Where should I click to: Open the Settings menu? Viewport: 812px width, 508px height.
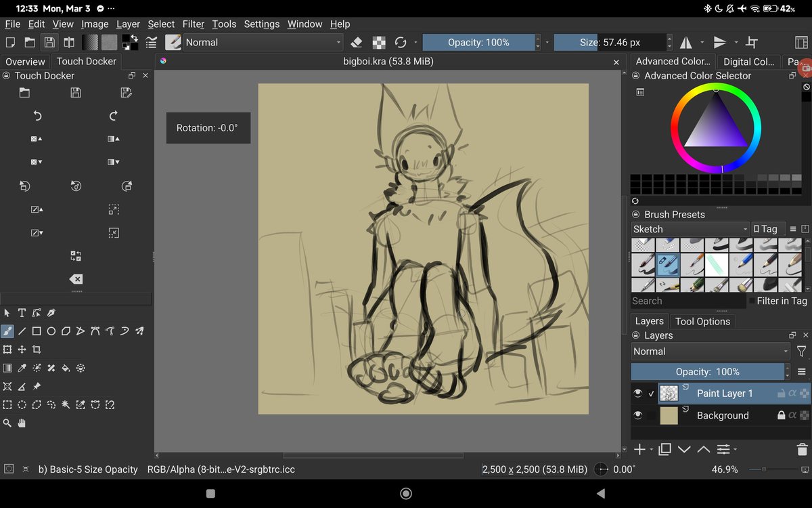(262, 24)
